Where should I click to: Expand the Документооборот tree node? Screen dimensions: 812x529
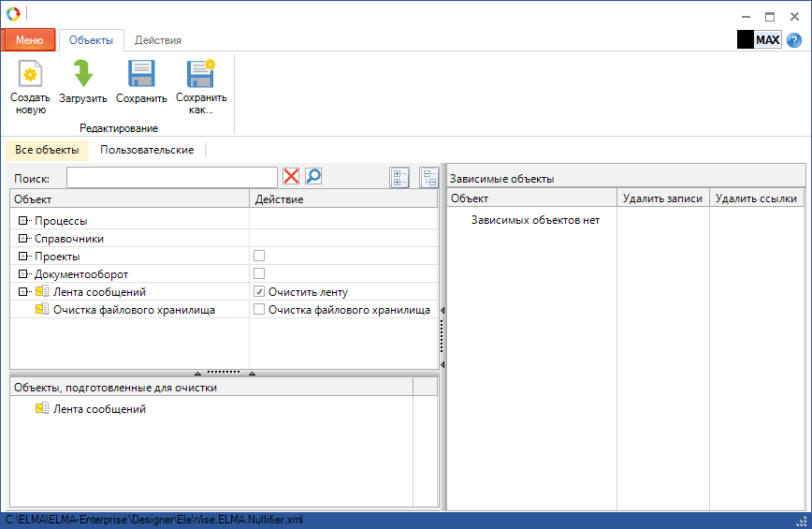tap(23, 274)
